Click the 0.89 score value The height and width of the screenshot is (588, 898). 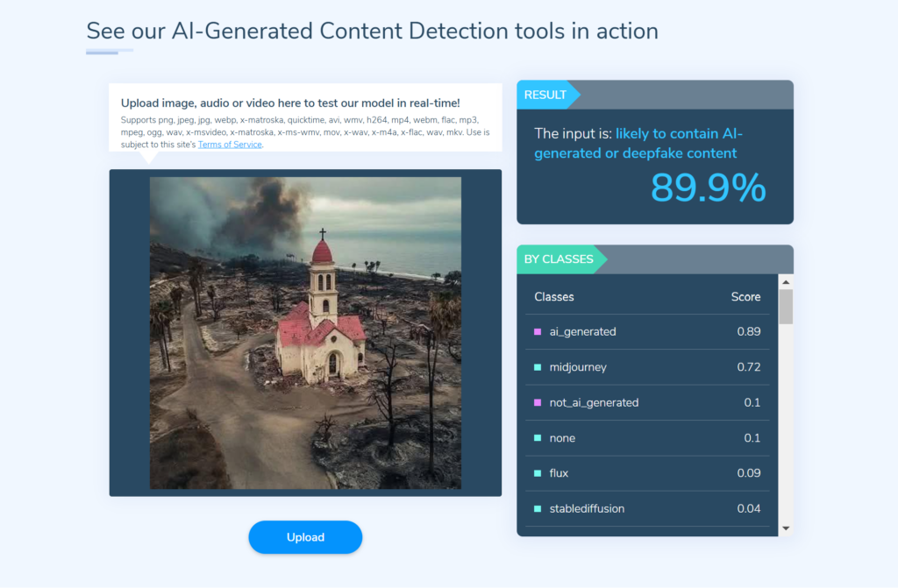tap(749, 331)
